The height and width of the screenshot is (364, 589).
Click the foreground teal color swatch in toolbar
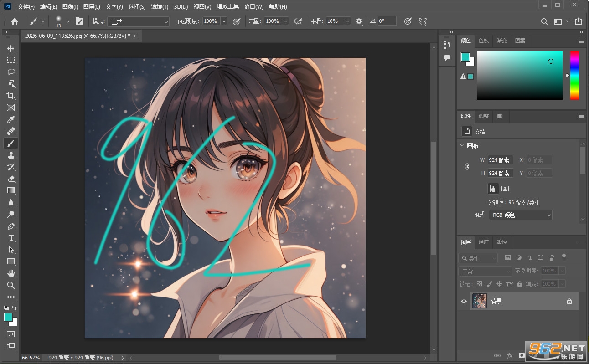[x=8, y=317]
